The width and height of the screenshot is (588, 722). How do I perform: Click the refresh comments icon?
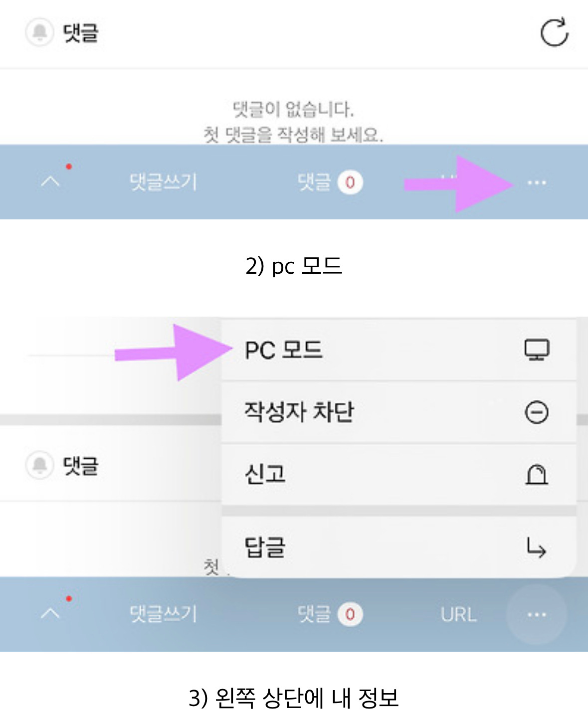pyautogui.click(x=554, y=33)
